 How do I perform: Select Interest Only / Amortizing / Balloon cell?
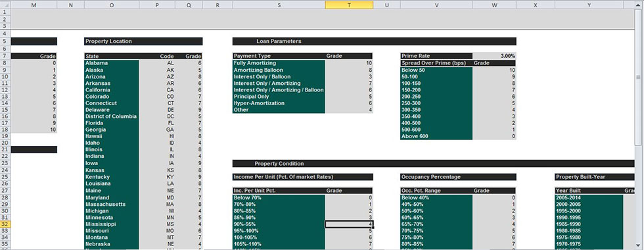pos(279,90)
